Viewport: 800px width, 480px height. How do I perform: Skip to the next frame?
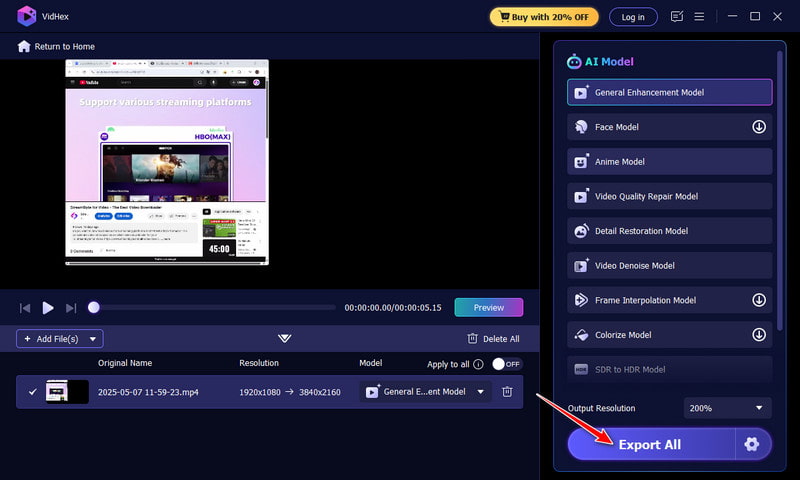[x=71, y=308]
